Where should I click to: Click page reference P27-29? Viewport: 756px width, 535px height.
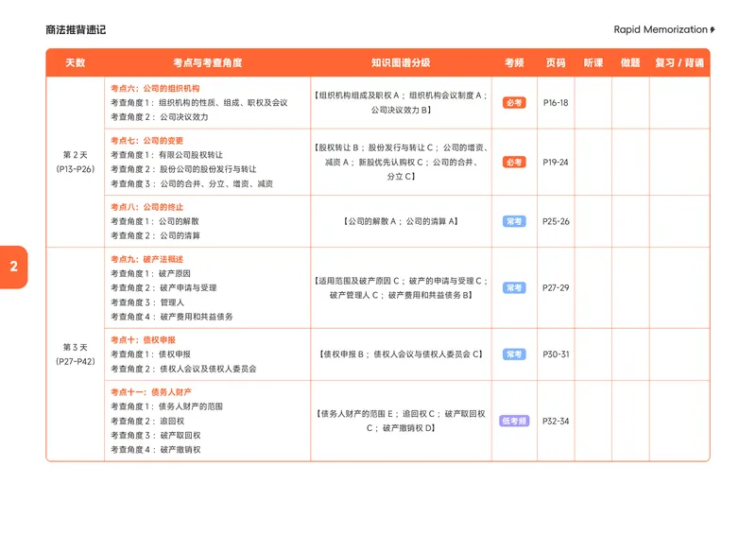[556, 288]
